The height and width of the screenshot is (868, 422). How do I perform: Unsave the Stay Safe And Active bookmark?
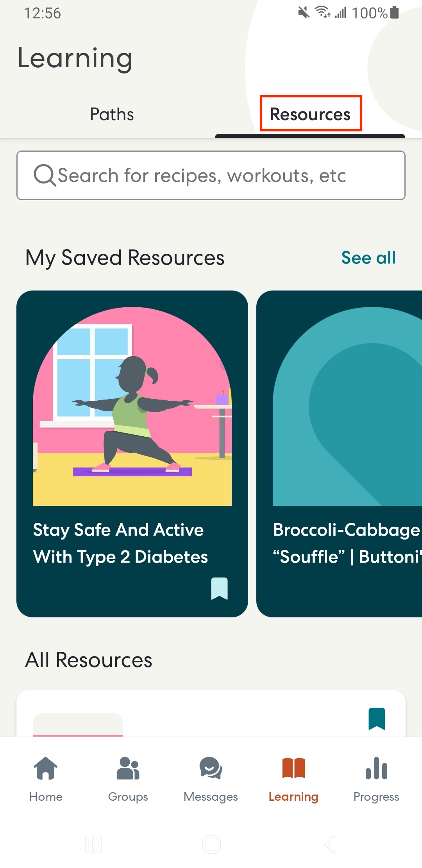(219, 588)
